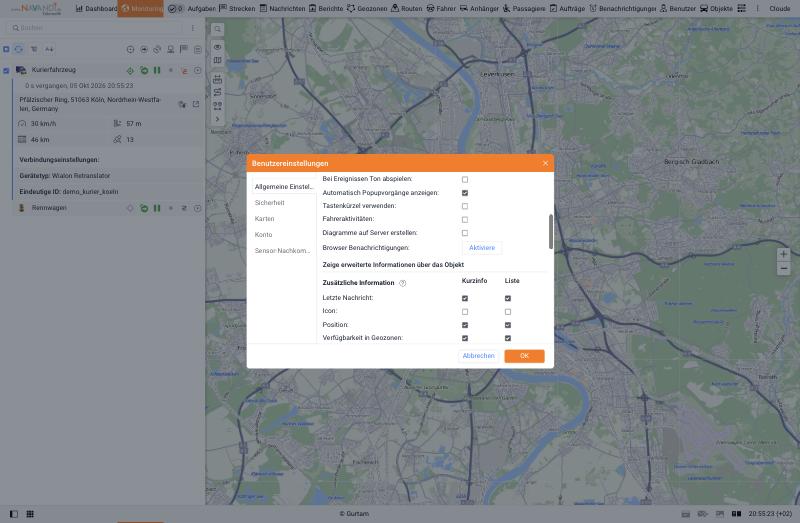Toggle Liste checkbox for 'Verfügbarkeit in Geozonen'
This screenshot has width=800, height=523.
pos(508,338)
